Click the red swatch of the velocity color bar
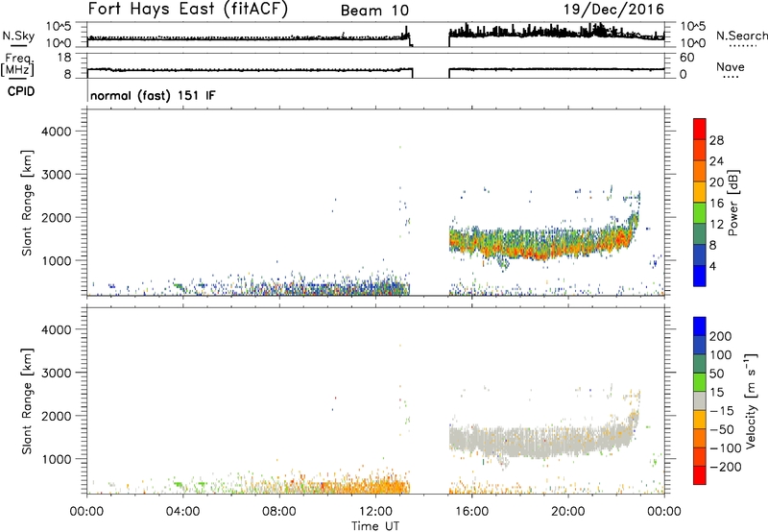768x532 pixels. point(700,475)
